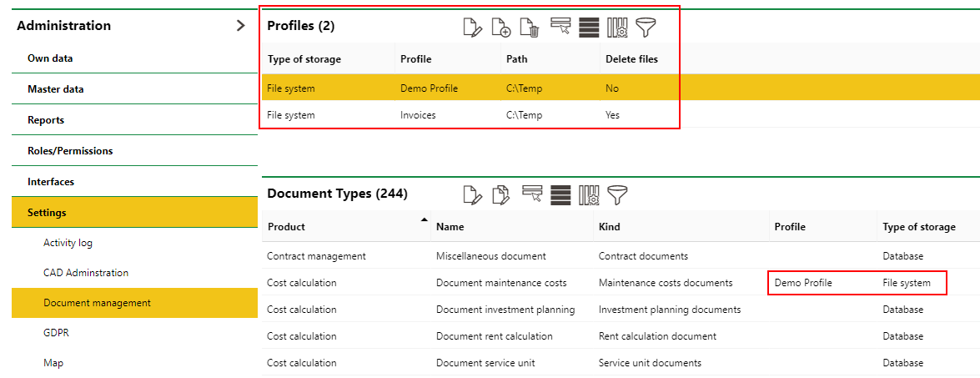Click Maintenance costs documents kind cell
This screenshot has width=980, height=378.
(666, 282)
